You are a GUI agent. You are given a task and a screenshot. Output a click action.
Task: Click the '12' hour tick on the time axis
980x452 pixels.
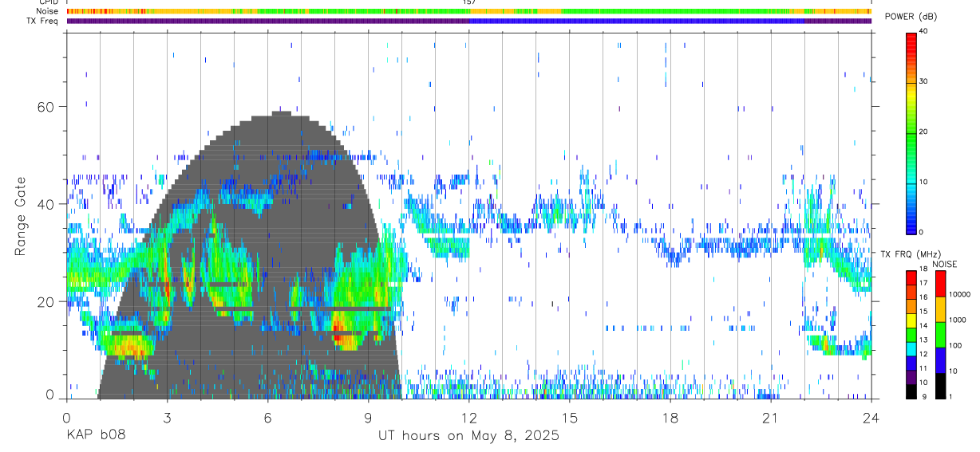tap(469, 418)
